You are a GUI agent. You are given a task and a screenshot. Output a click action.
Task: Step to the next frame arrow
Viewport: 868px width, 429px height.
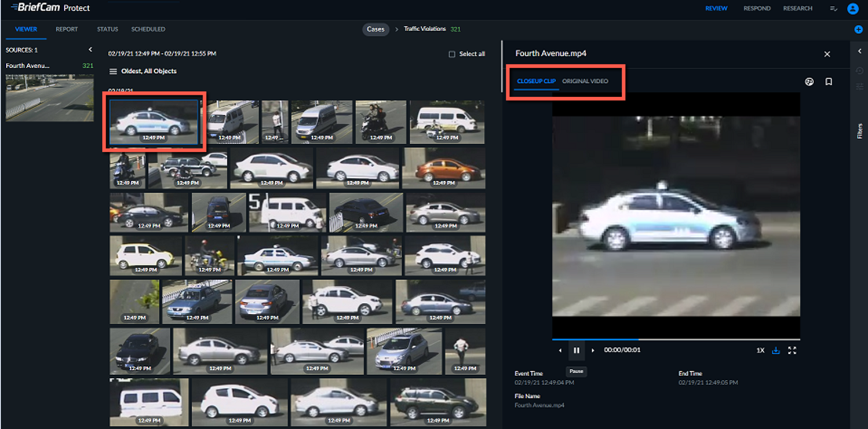click(x=592, y=350)
